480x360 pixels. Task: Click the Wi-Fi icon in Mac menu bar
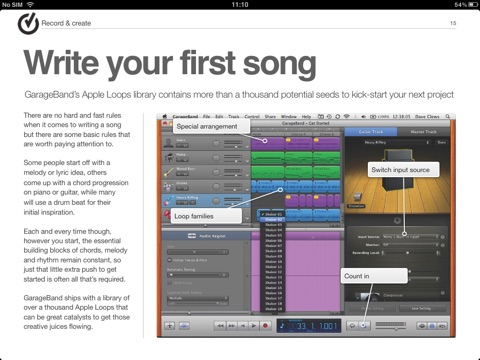(x=347, y=117)
